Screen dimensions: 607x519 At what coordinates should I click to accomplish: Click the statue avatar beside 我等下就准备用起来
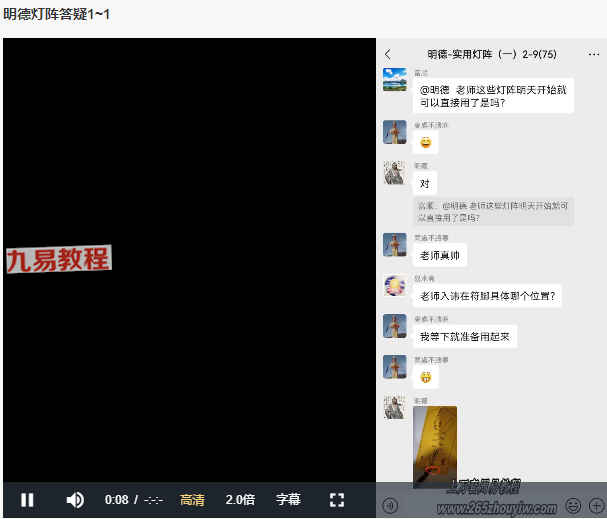[395, 326]
